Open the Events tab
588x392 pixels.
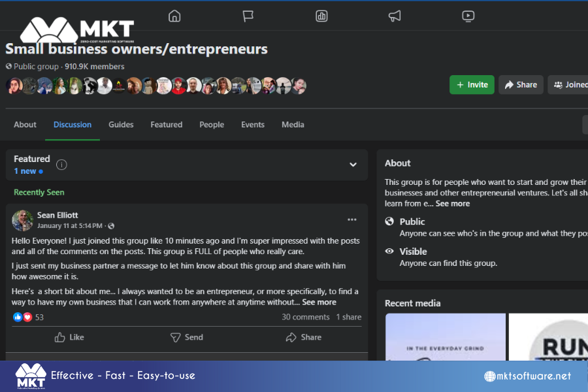pyautogui.click(x=253, y=125)
